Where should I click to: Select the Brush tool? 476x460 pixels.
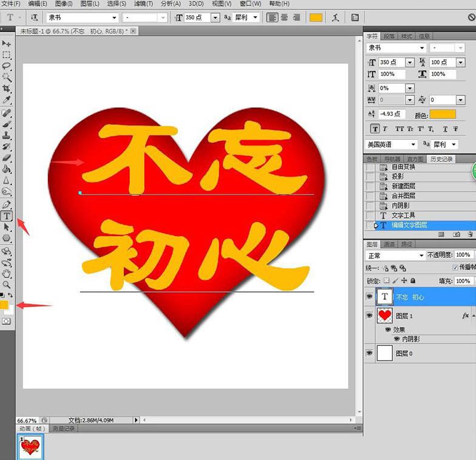point(6,124)
